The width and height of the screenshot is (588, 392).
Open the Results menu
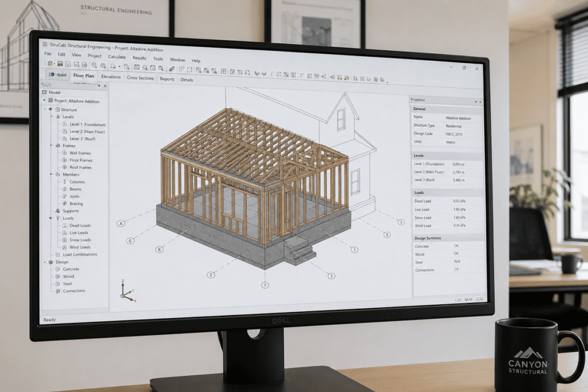tap(139, 58)
